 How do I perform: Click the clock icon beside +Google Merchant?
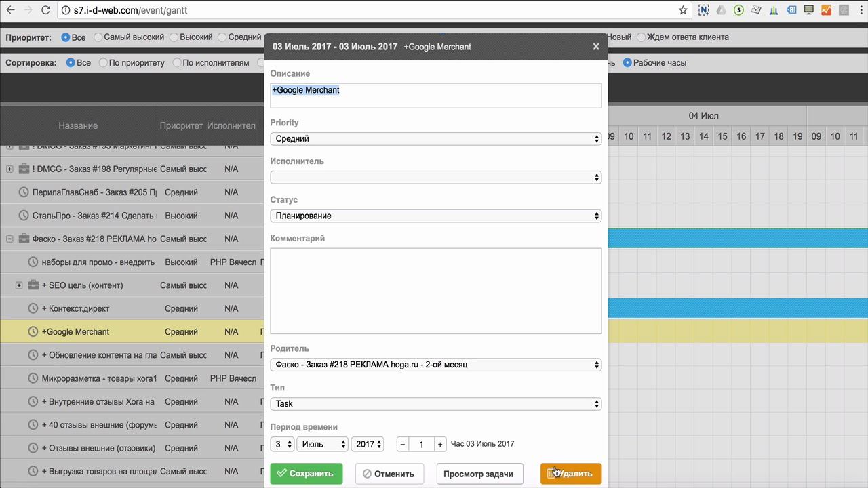coord(33,331)
